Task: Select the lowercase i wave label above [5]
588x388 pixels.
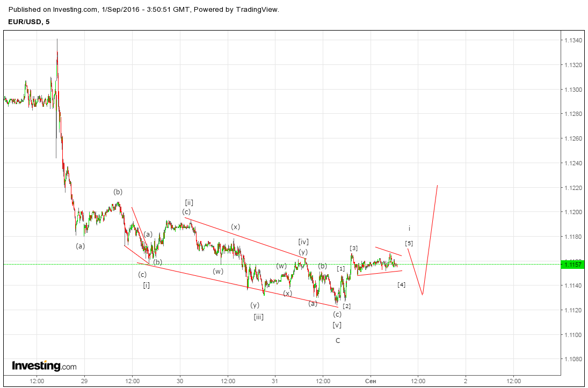Action: 410,228
